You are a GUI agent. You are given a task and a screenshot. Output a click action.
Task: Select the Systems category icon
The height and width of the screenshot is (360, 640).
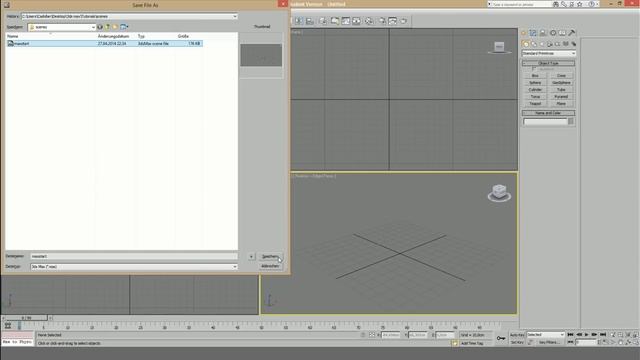573,44
